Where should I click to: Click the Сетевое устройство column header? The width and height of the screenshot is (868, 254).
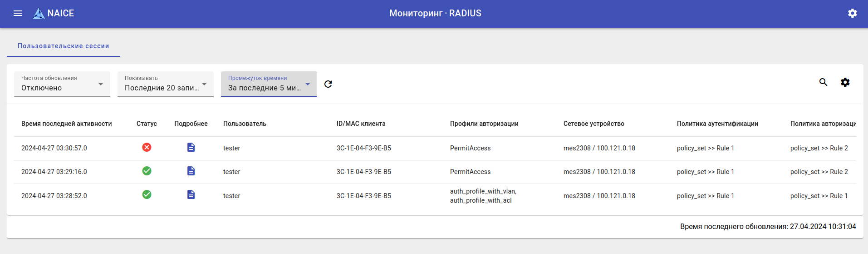pyautogui.click(x=593, y=124)
